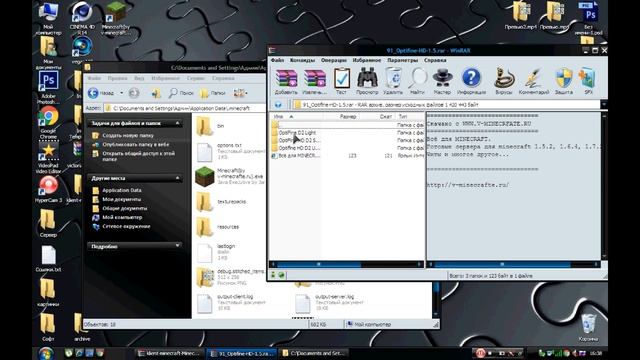The height and width of the screenshot is (360, 640).
Task: Click the Вирусы snake icon in WinRAR
Action: tap(504, 78)
